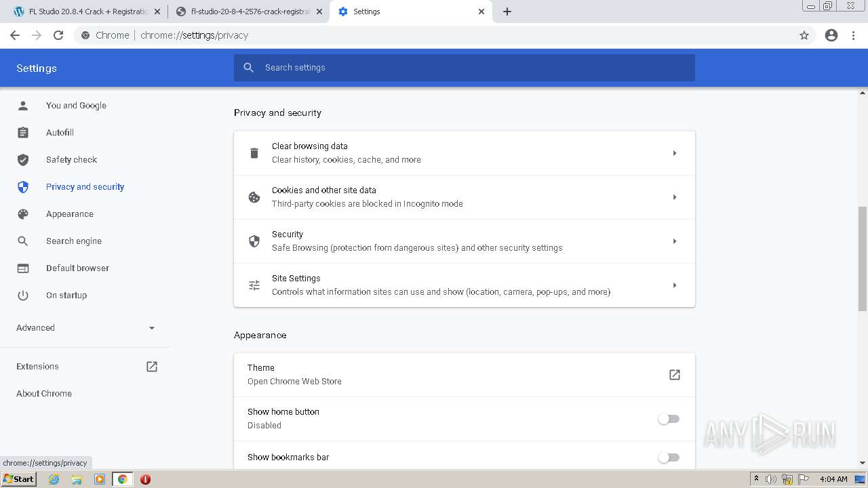
Task: Click the Theme Open Chrome Web Store row
Action: pos(465,375)
